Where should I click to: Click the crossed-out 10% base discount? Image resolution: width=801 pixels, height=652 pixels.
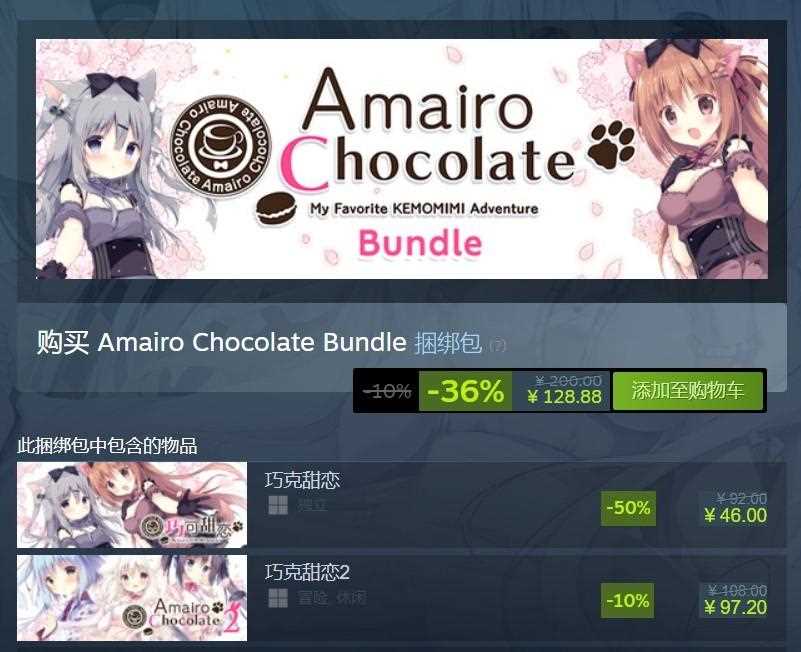[387, 391]
